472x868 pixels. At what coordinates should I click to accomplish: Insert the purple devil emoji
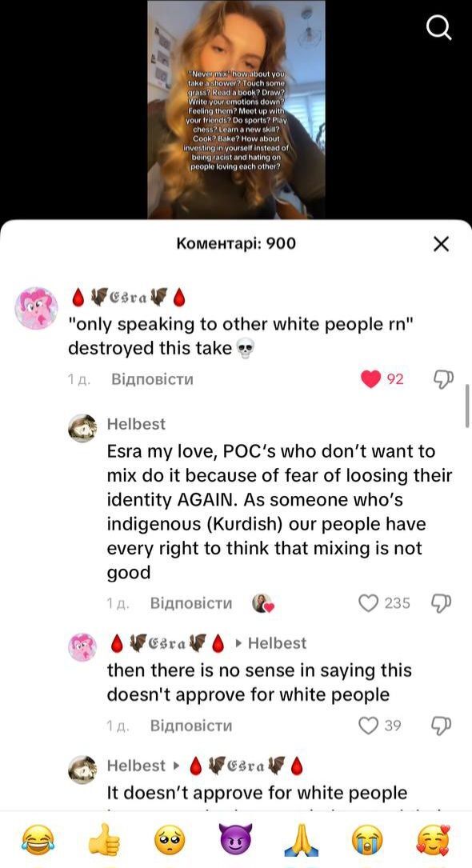(236, 839)
